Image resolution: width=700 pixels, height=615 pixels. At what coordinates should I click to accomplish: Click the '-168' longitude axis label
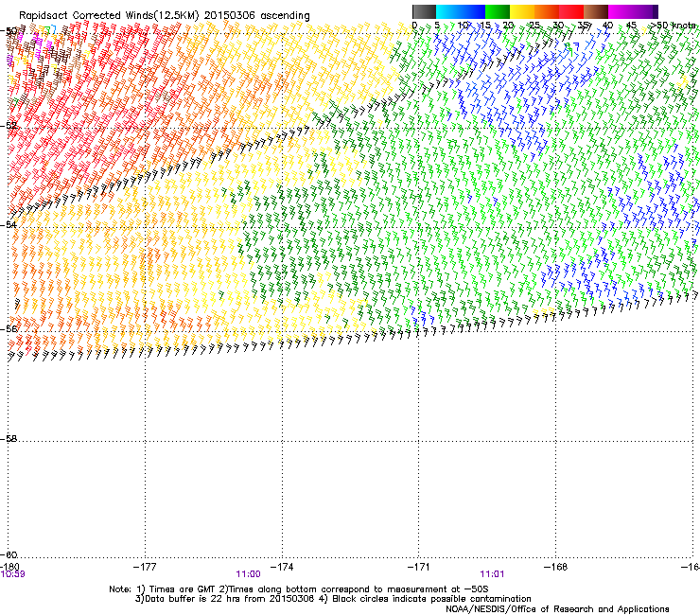pos(556,567)
